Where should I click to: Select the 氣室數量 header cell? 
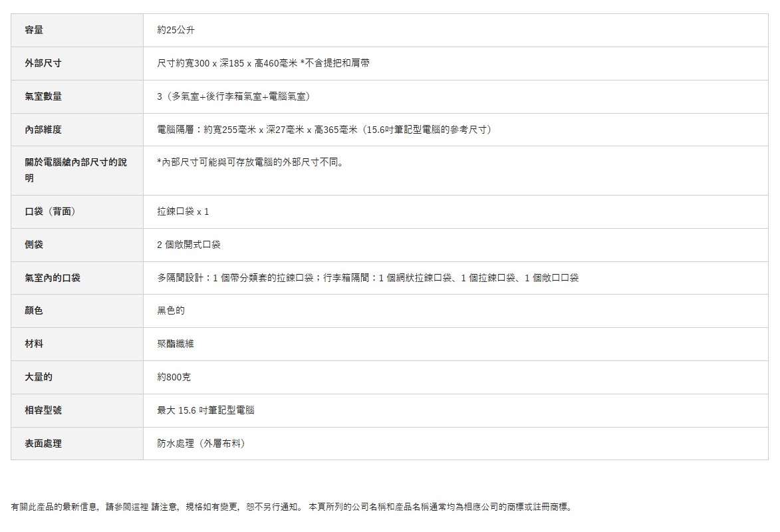(43, 96)
